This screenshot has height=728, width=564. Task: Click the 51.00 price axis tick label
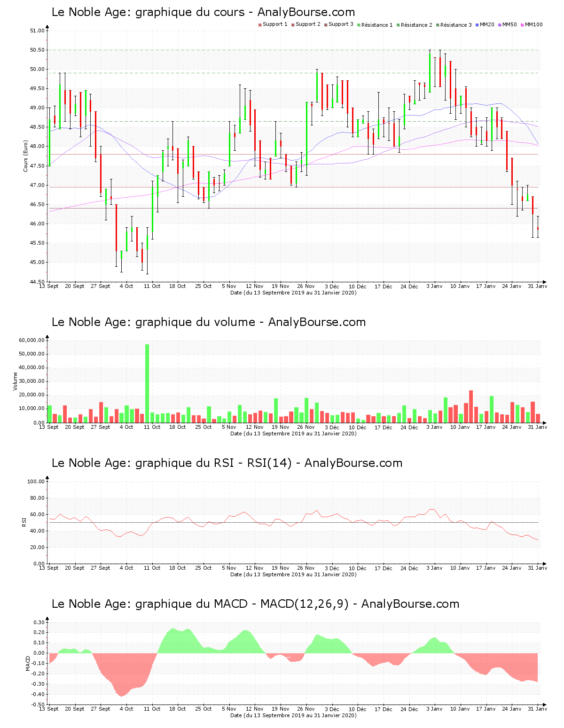37,31
